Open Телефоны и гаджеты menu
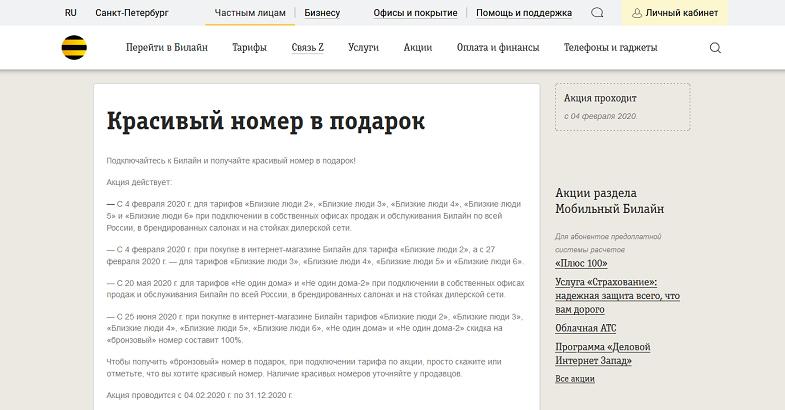Screen dimensions: 785x410 610,48
